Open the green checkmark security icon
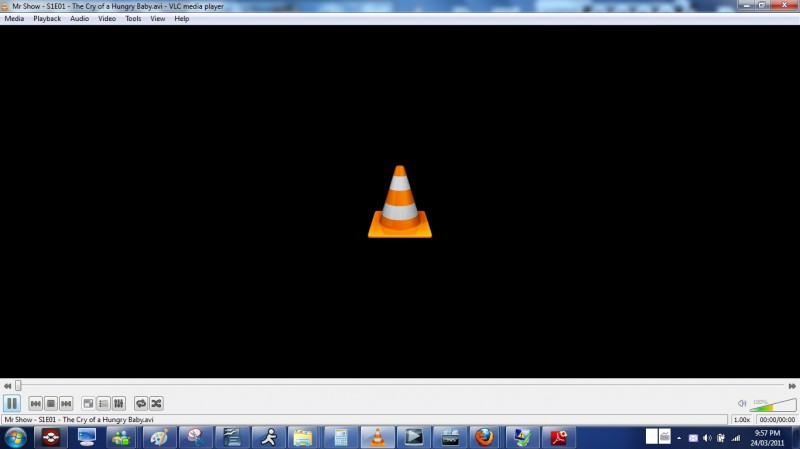 coord(522,438)
